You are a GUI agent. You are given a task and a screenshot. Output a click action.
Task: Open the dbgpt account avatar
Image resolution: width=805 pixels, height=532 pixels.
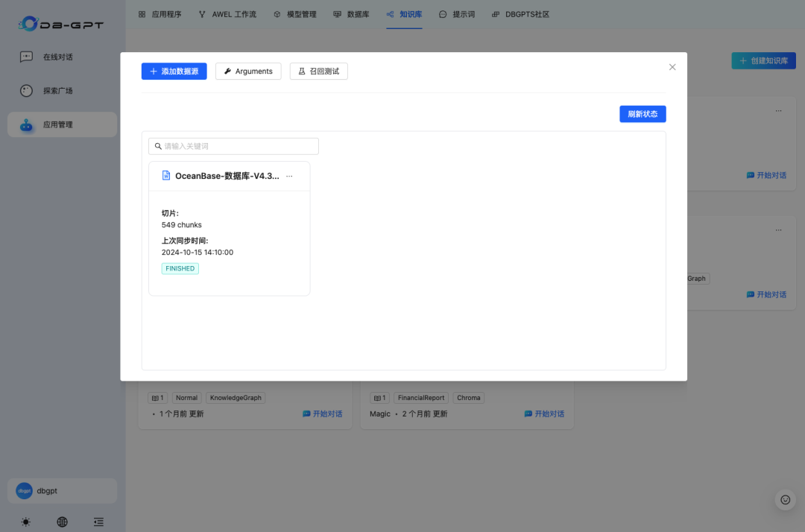pos(62,490)
